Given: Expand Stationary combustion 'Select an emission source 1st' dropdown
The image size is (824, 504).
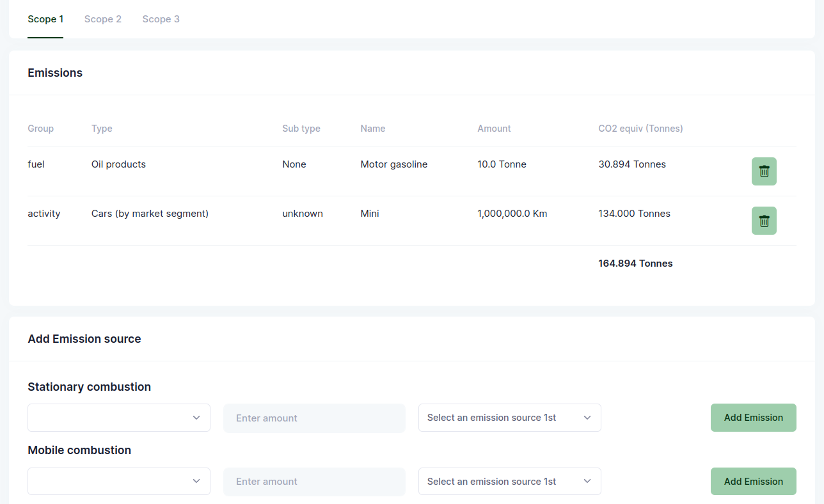Looking at the screenshot, I should pyautogui.click(x=509, y=418).
